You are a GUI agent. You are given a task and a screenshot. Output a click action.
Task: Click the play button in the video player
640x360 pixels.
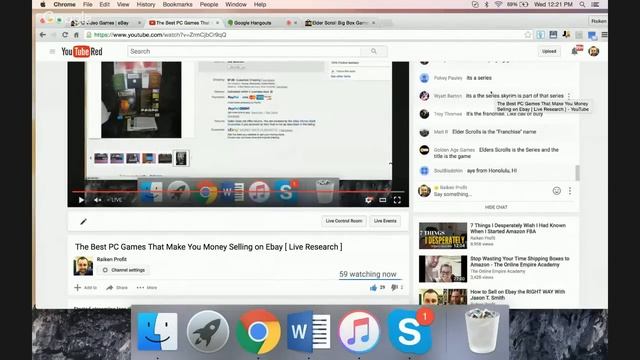click(x=81, y=200)
